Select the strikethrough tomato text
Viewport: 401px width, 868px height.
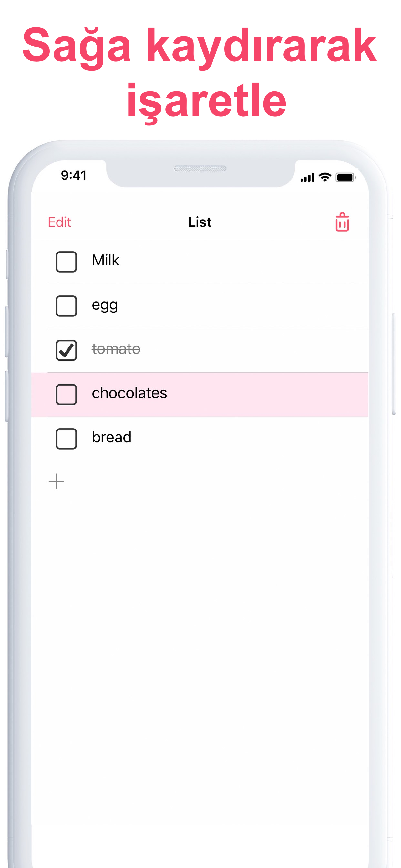(116, 349)
